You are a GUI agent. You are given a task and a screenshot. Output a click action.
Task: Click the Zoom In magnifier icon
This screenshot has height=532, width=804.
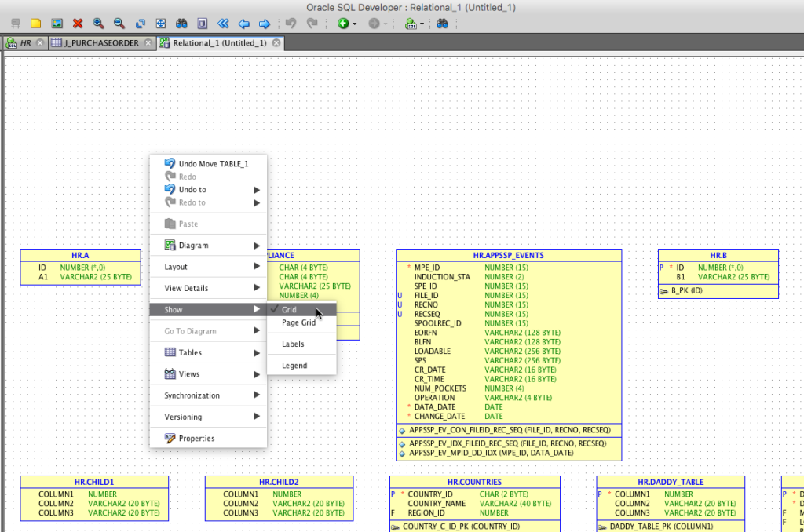(x=98, y=24)
